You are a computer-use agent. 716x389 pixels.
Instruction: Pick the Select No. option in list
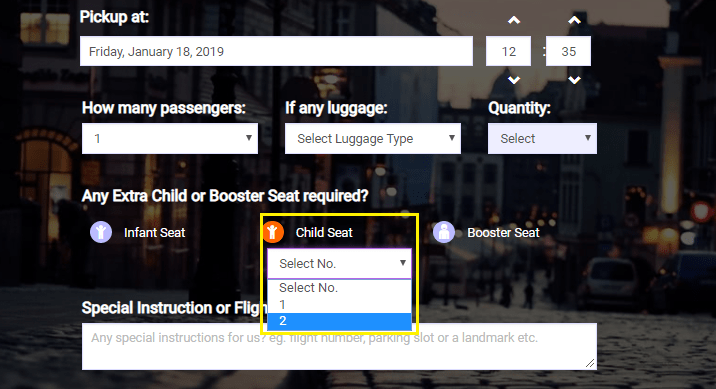tap(339, 288)
